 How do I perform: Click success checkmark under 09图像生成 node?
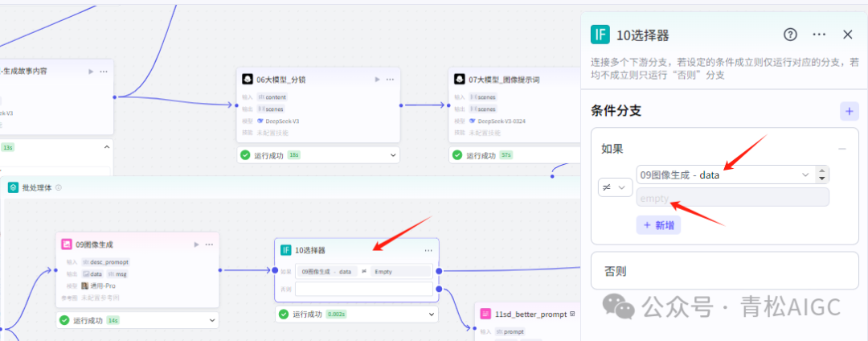click(64, 320)
